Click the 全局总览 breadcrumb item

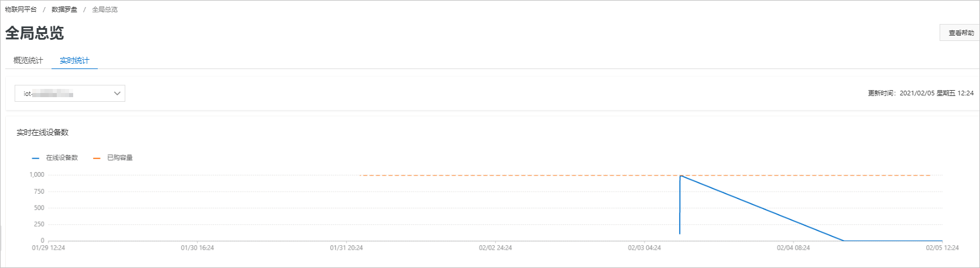105,9
